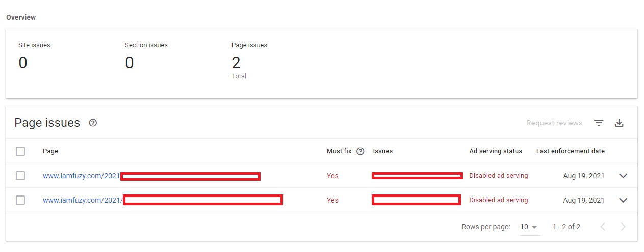Open the Page issues help icon

[x=93, y=123]
